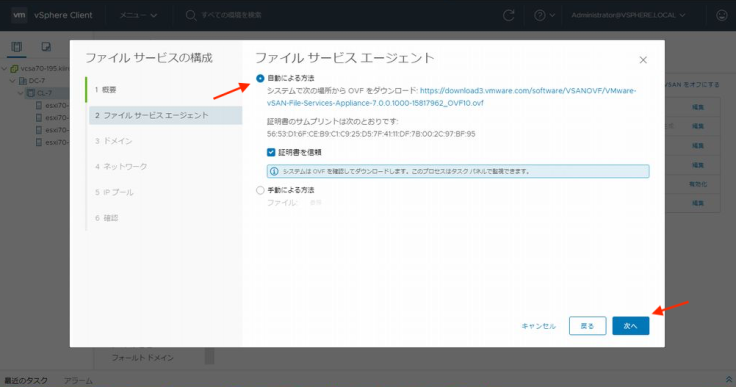The width and height of the screenshot is (736, 387).
Task: Click the 有効化 enable link behind dialog
Action: [x=698, y=184]
